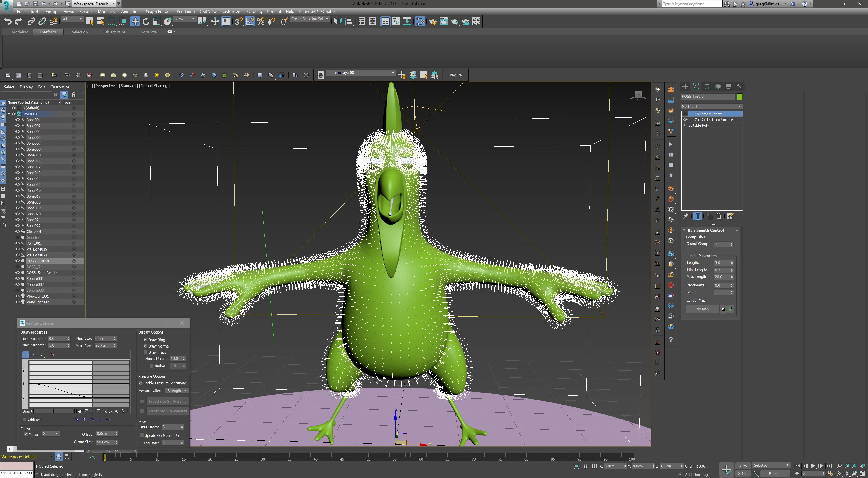This screenshot has height=478, width=868.
Task: Collapse the Layer001 tree node
Action: (x=9, y=114)
